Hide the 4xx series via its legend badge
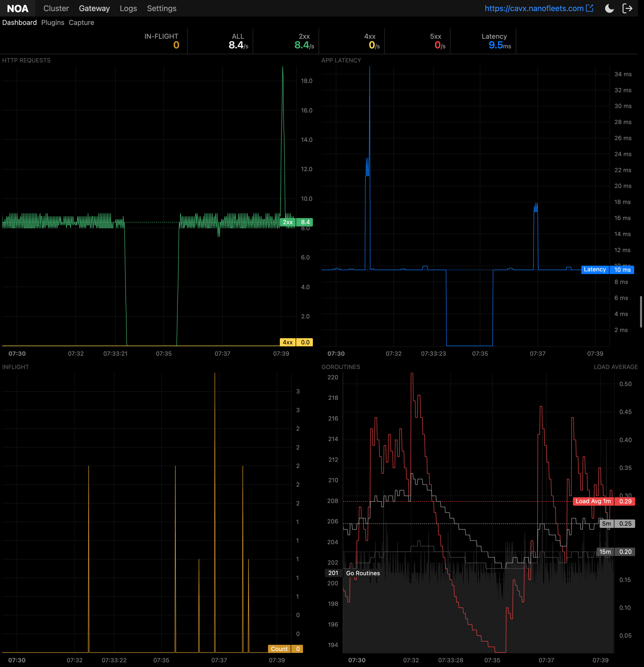The width and height of the screenshot is (644, 667). [x=287, y=342]
